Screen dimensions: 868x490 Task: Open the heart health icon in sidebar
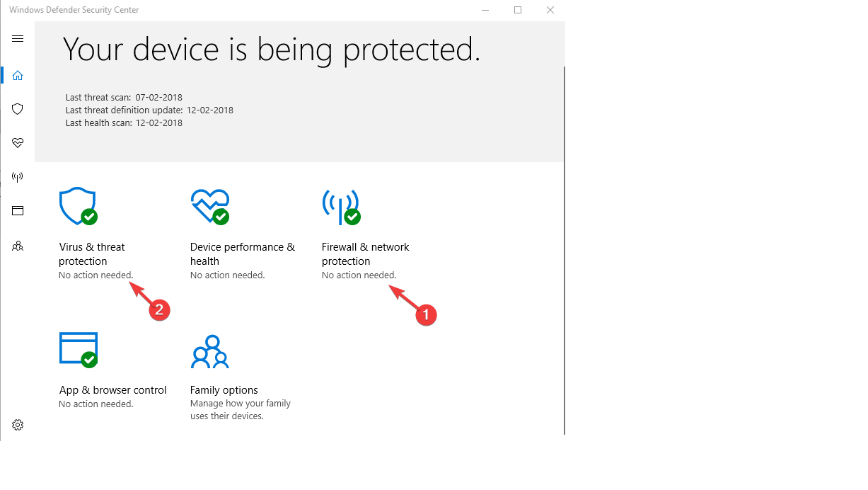point(18,143)
